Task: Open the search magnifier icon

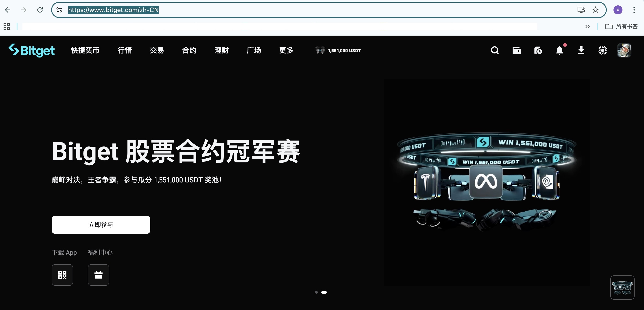Action: (x=495, y=50)
